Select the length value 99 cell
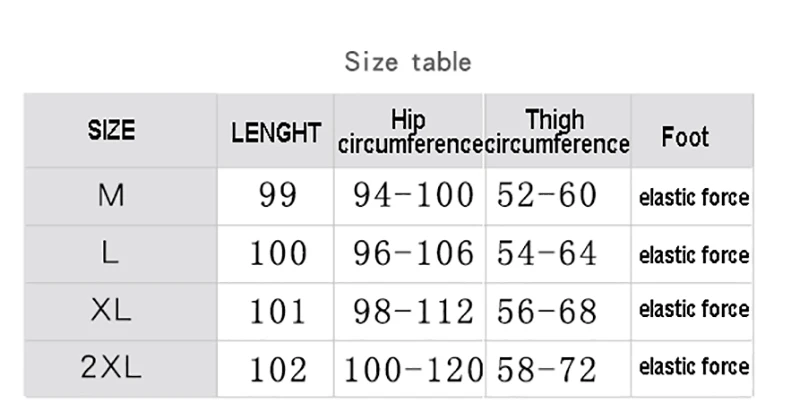Screen dimensions: 800x411 pos(278,196)
